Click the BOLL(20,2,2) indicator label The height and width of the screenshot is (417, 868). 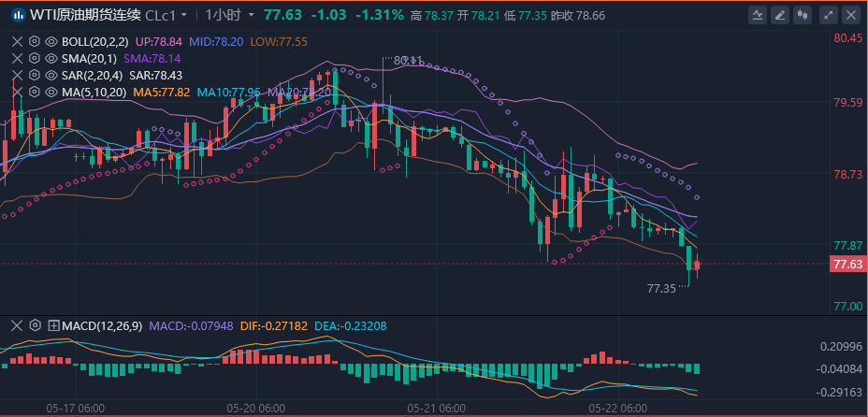[96, 42]
